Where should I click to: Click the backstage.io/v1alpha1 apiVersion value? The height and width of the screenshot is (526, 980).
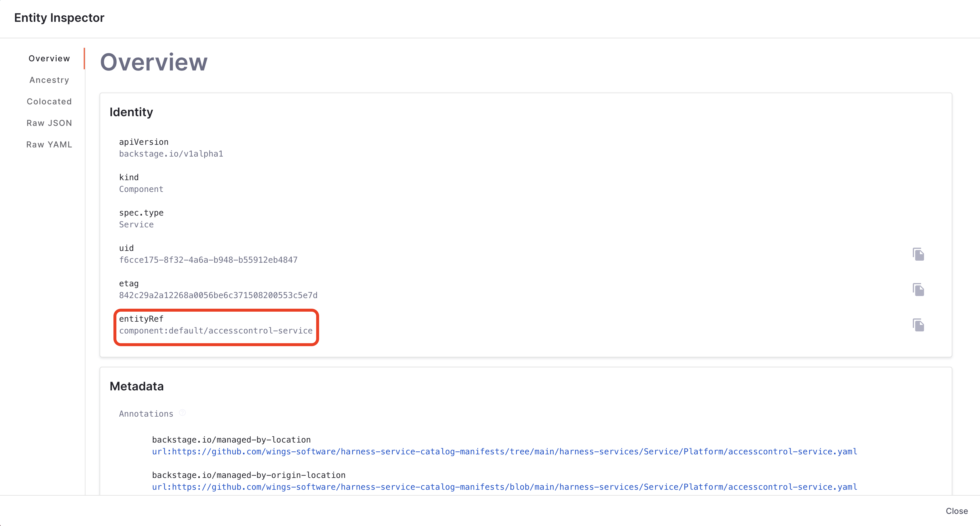pos(171,154)
